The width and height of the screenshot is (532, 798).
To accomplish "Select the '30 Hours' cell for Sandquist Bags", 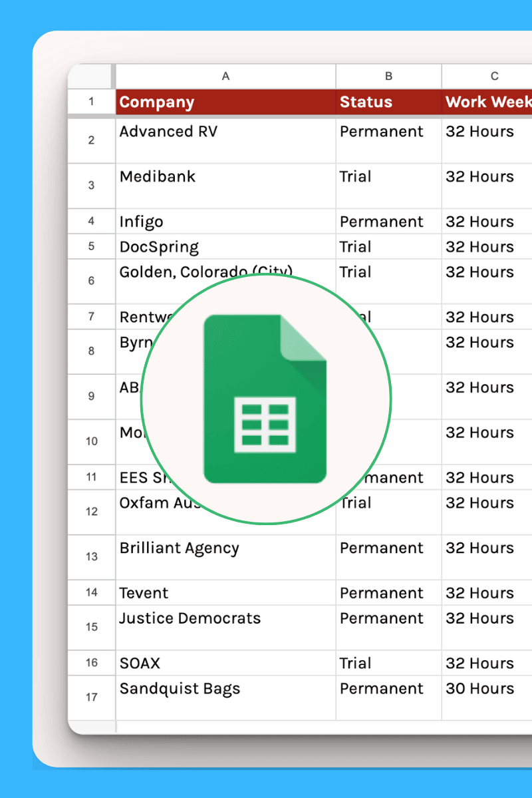I will pyautogui.click(x=487, y=698).
